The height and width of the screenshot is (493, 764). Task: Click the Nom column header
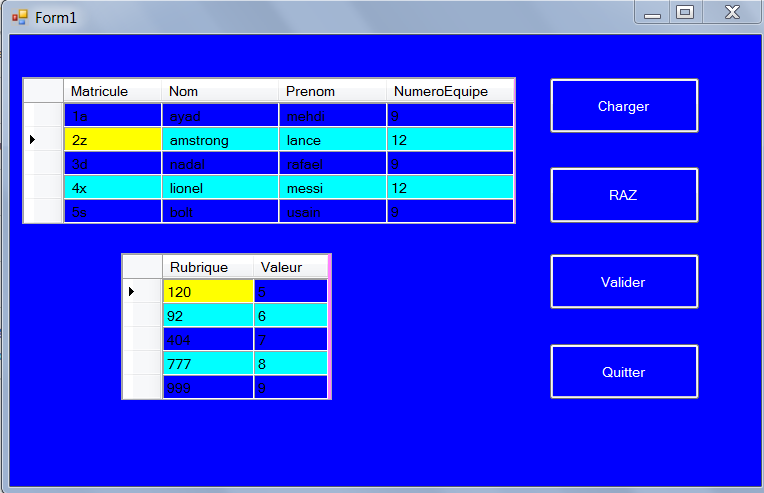point(220,91)
